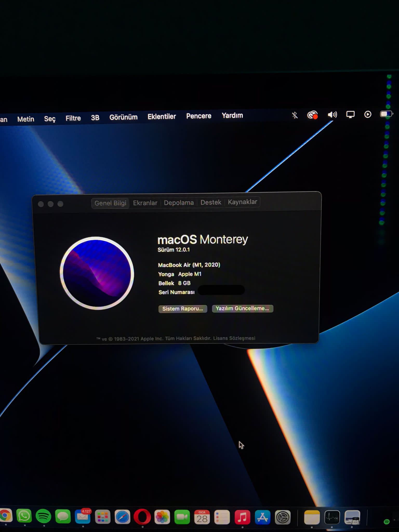Launch WhatsApp from the Dock
The width and height of the screenshot is (399, 532).
click(24, 516)
